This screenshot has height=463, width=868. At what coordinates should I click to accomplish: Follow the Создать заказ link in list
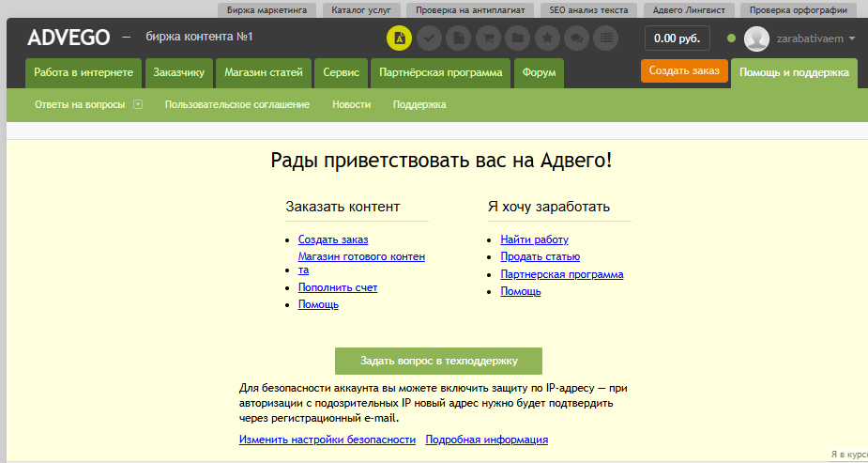point(333,239)
